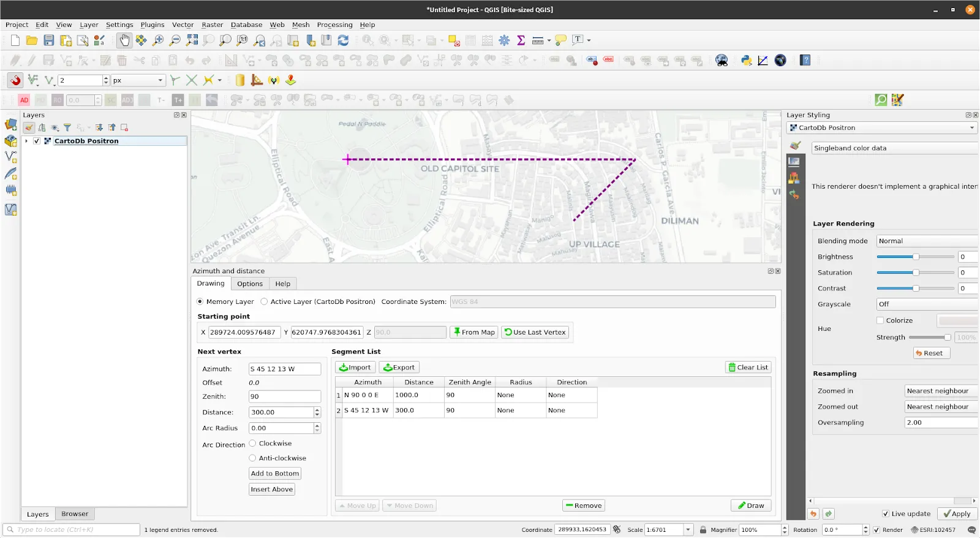Select the Anti-clockwise arc direction

pos(252,458)
